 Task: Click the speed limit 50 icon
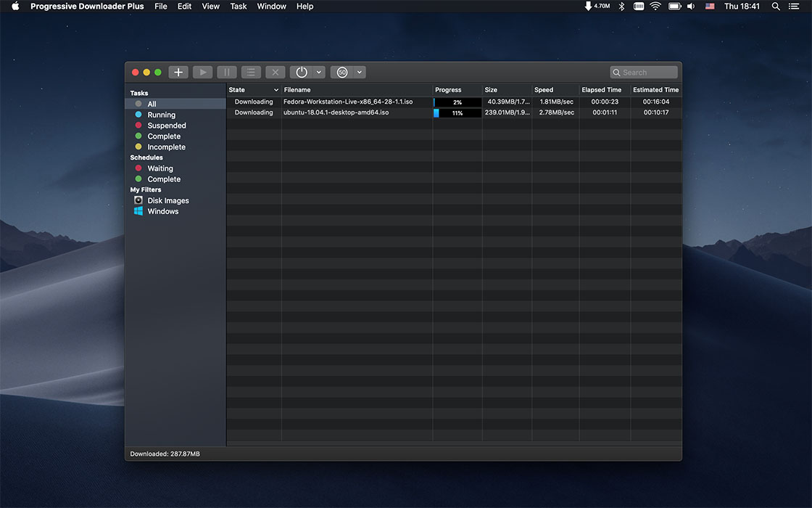point(342,73)
